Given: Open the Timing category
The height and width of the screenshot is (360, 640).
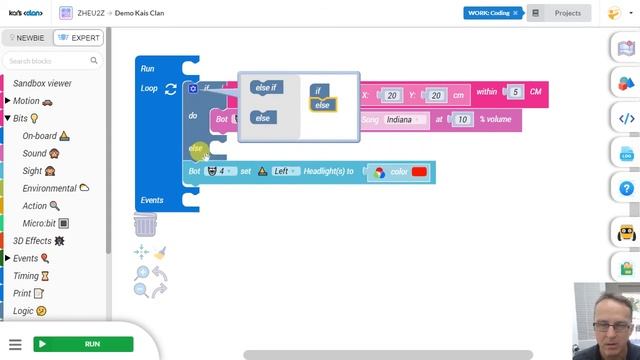Looking at the screenshot, I should point(31,276).
